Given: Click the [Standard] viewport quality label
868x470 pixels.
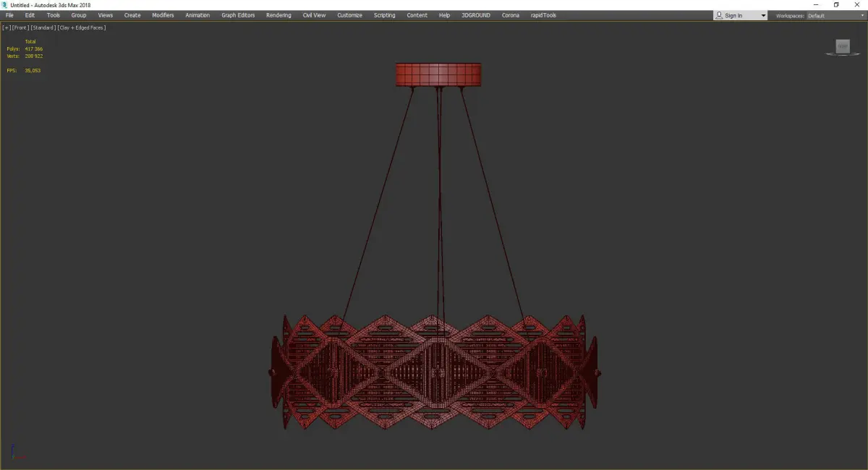Looking at the screenshot, I should [x=43, y=27].
